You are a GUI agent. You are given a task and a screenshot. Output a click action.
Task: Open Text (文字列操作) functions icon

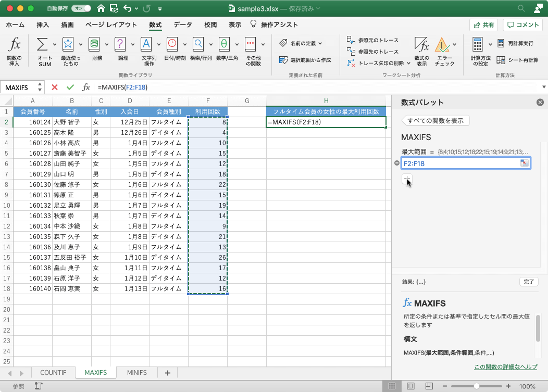(x=146, y=44)
